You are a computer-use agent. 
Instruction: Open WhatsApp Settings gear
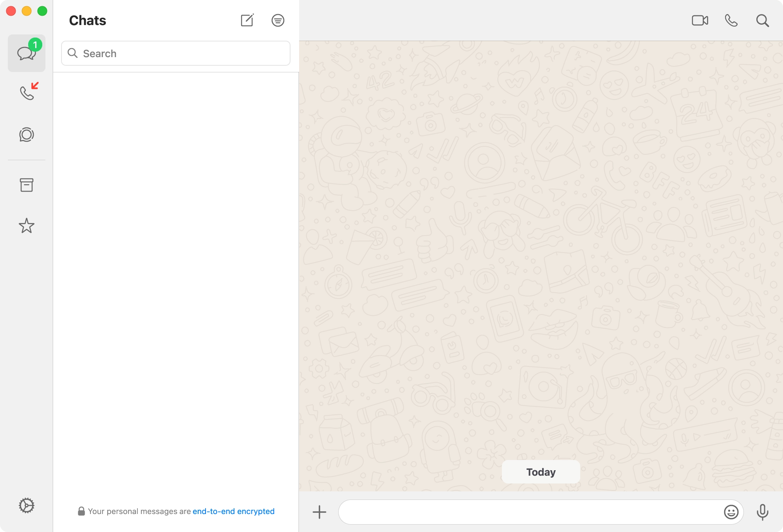[26, 505]
